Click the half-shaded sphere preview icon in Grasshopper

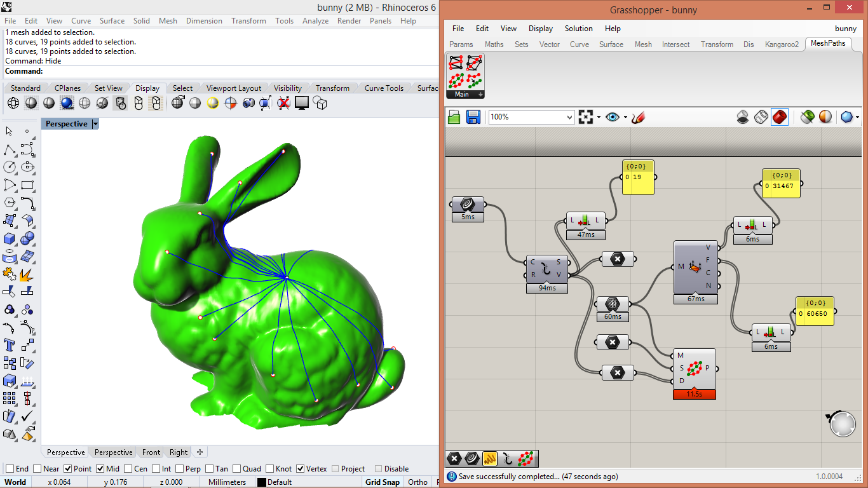pyautogui.click(x=825, y=117)
